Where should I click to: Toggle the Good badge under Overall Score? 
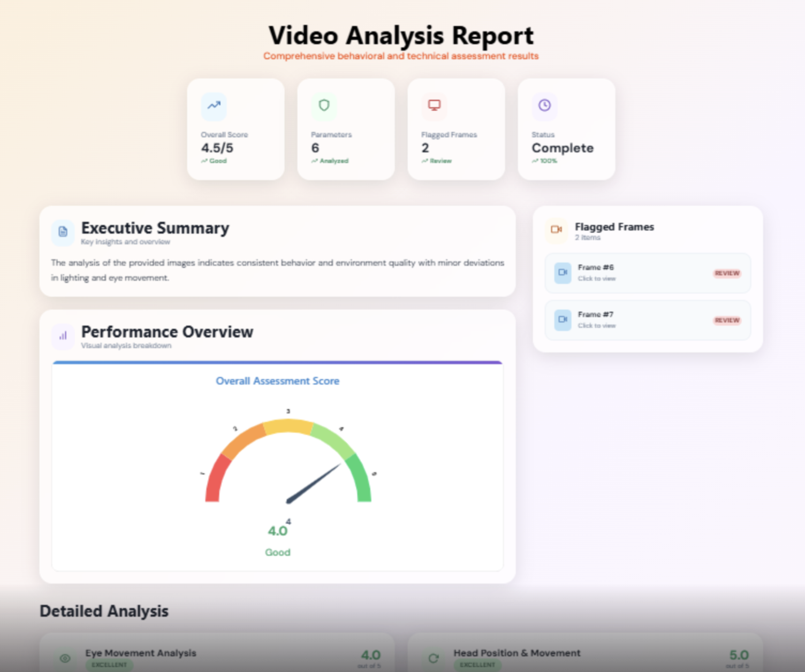[214, 161]
